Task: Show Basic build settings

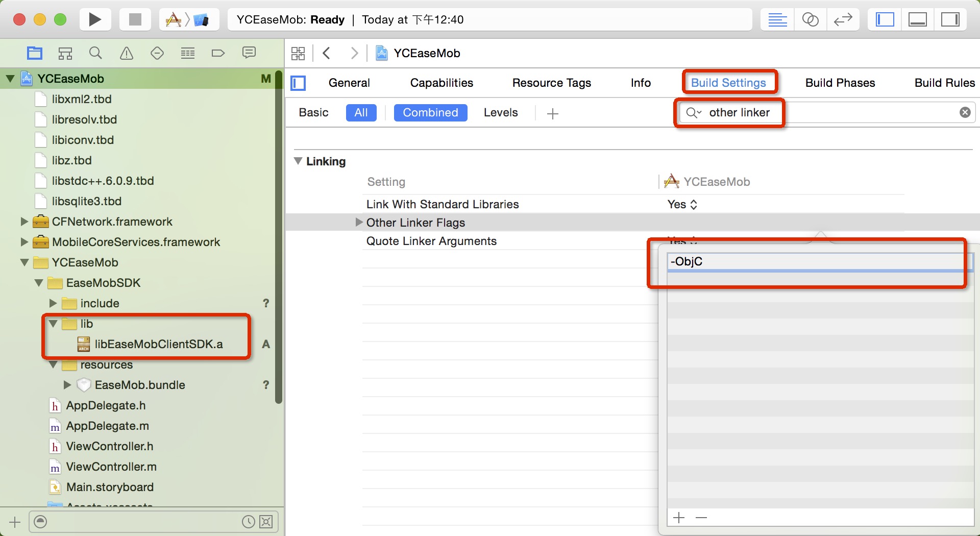Action: pos(313,112)
